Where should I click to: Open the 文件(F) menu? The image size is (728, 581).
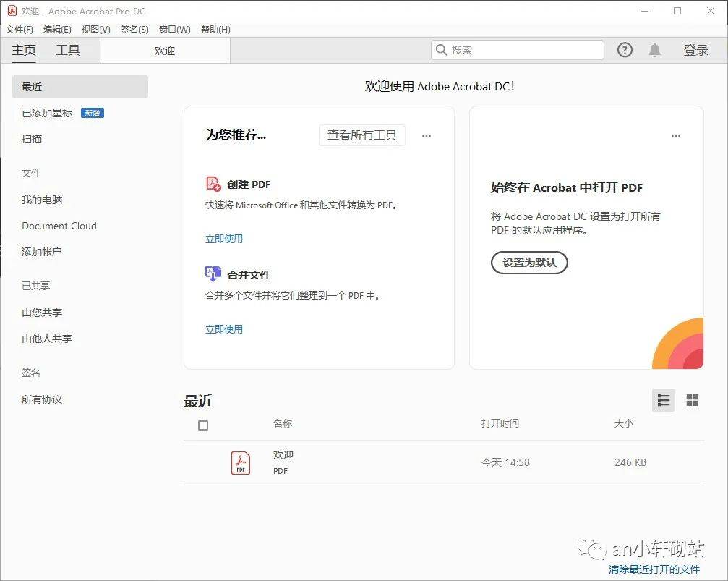[x=20, y=30]
